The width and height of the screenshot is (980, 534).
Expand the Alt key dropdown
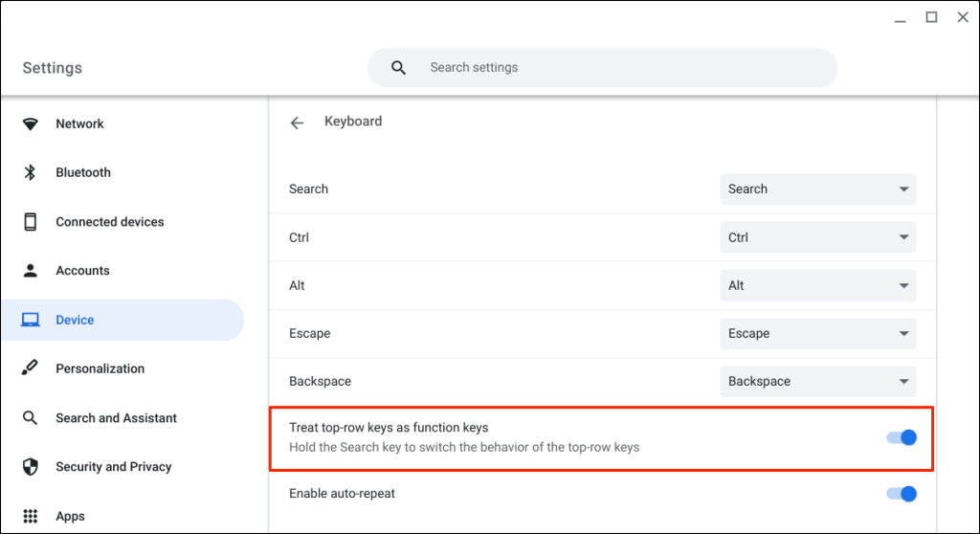pyautogui.click(x=817, y=285)
